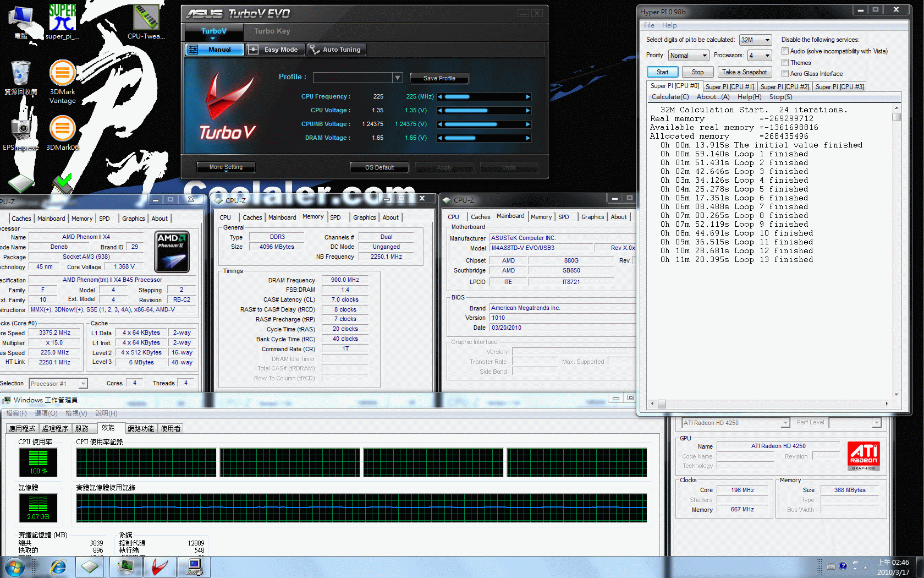
Task: Decrease DRAM Voltage with left arrow
Action: pyautogui.click(x=439, y=138)
